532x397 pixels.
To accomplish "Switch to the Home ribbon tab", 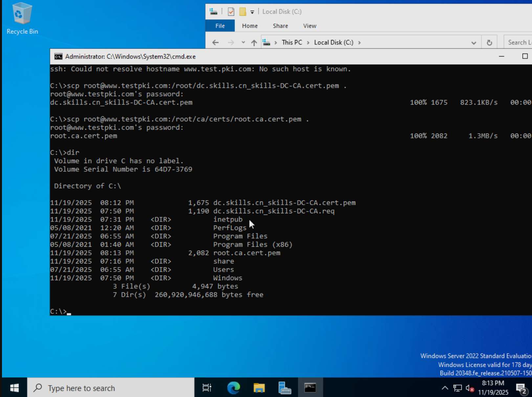I will tap(250, 26).
